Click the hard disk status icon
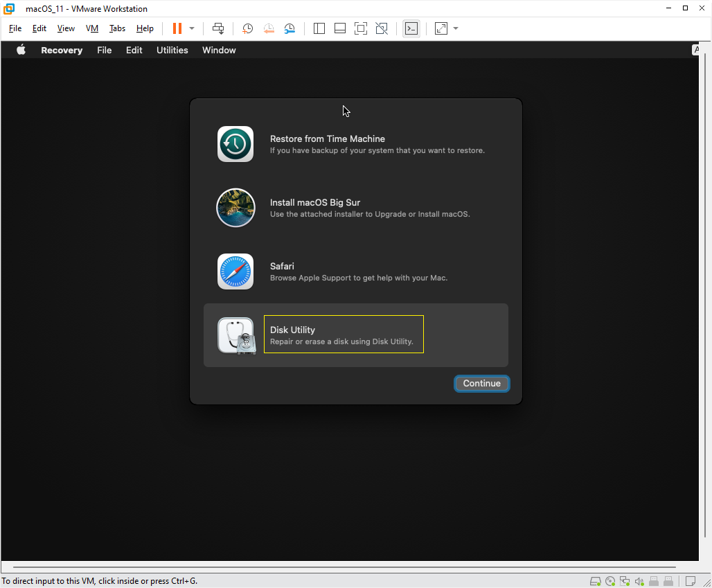Image resolution: width=712 pixels, height=588 pixels. point(596,581)
